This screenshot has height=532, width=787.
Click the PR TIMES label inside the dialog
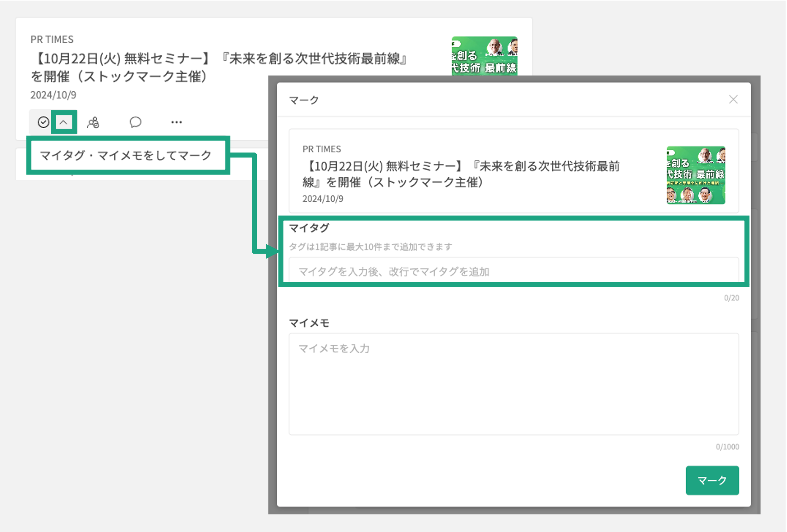coord(322,149)
